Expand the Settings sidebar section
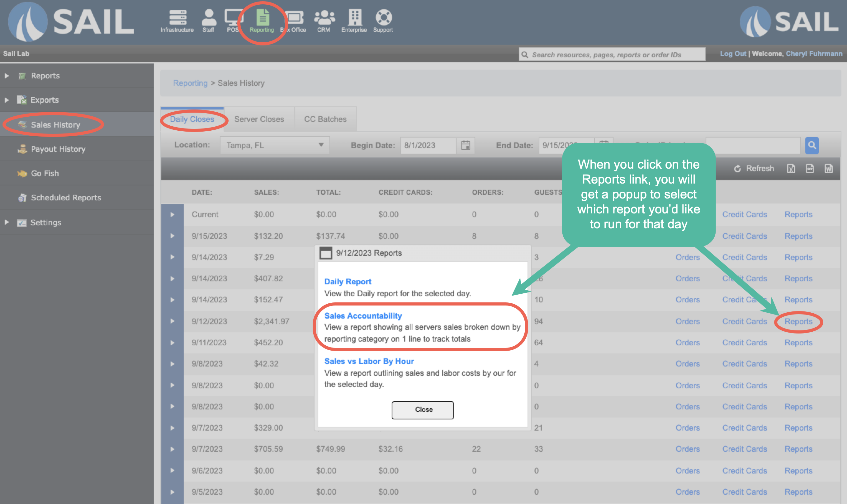The height and width of the screenshot is (504, 847). (7, 222)
